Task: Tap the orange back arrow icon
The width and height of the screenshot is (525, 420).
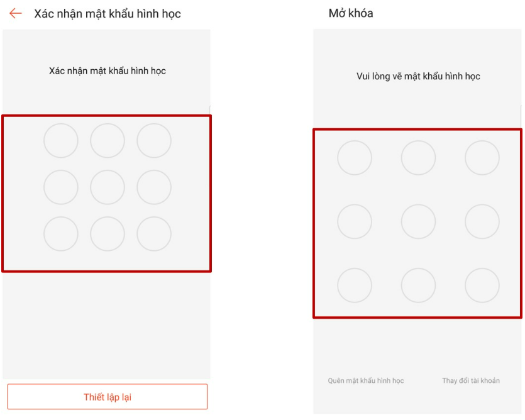Action: [16, 13]
